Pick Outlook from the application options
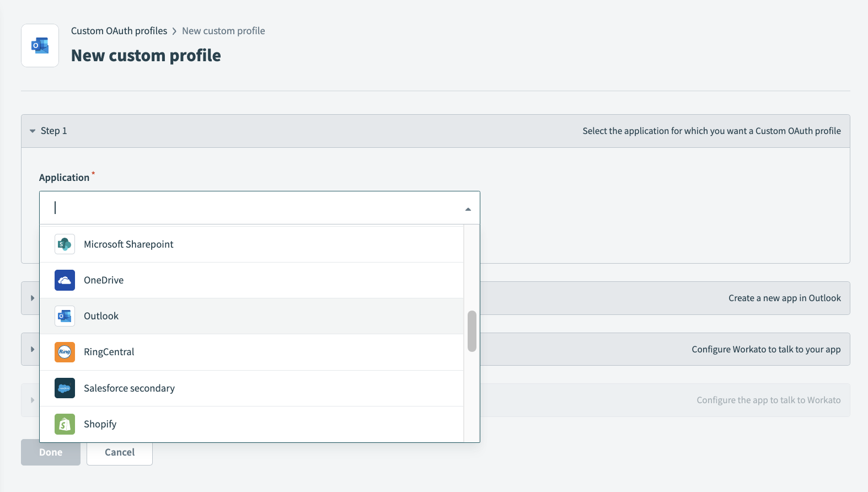The width and height of the screenshot is (868, 492). pos(251,316)
